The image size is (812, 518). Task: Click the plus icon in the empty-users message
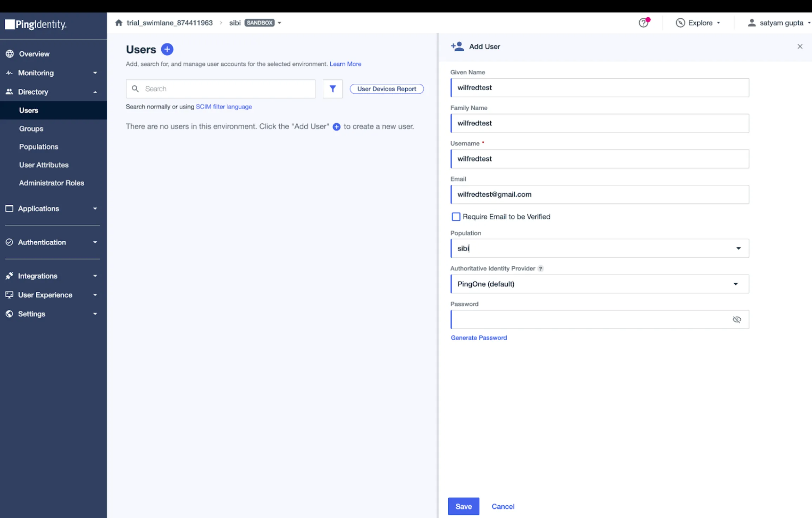coord(336,126)
